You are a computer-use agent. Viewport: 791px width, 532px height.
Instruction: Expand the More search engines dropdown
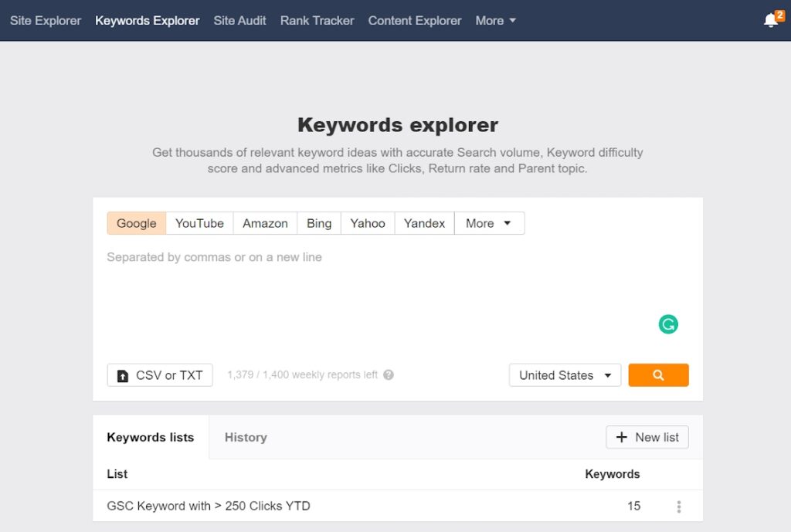coord(489,223)
